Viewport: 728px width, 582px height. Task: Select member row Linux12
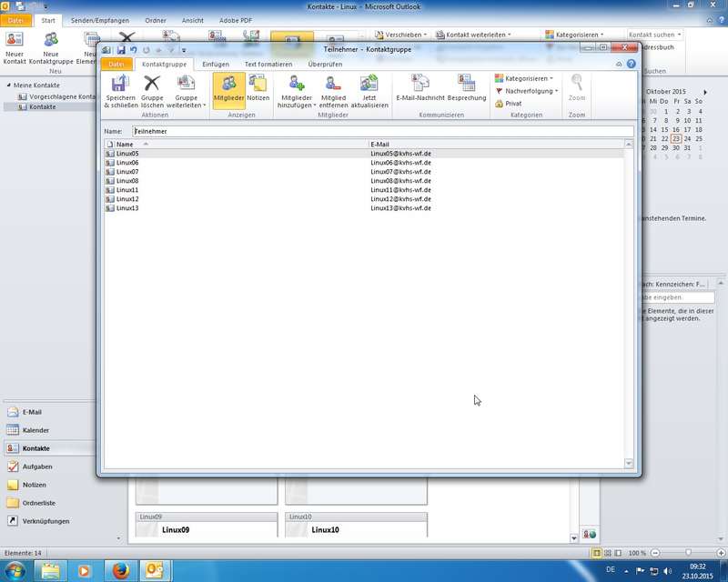pos(364,198)
